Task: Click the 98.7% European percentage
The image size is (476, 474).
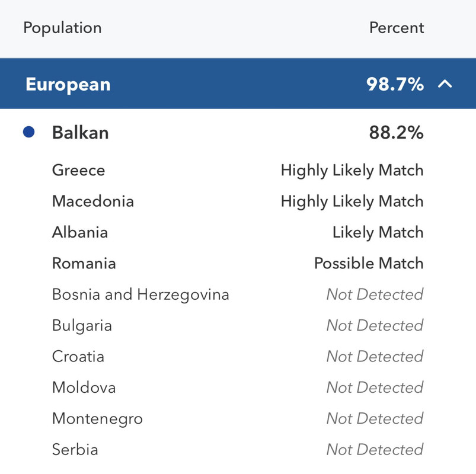Action: (x=395, y=84)
